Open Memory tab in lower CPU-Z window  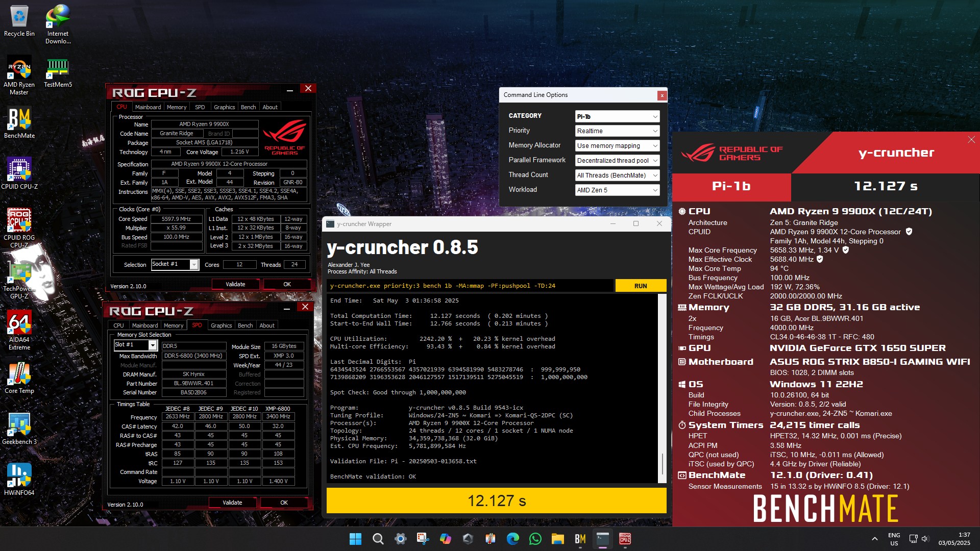(x=174, y=325)
